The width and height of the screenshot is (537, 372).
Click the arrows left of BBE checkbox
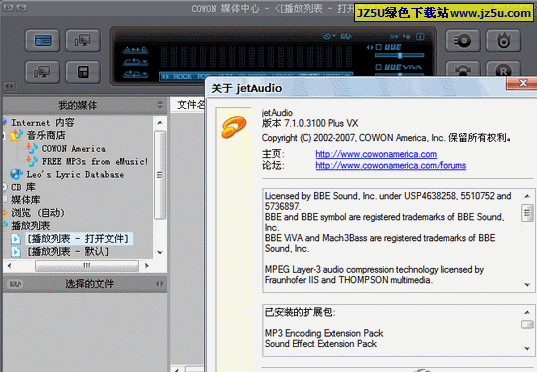[x=370, y=47]
